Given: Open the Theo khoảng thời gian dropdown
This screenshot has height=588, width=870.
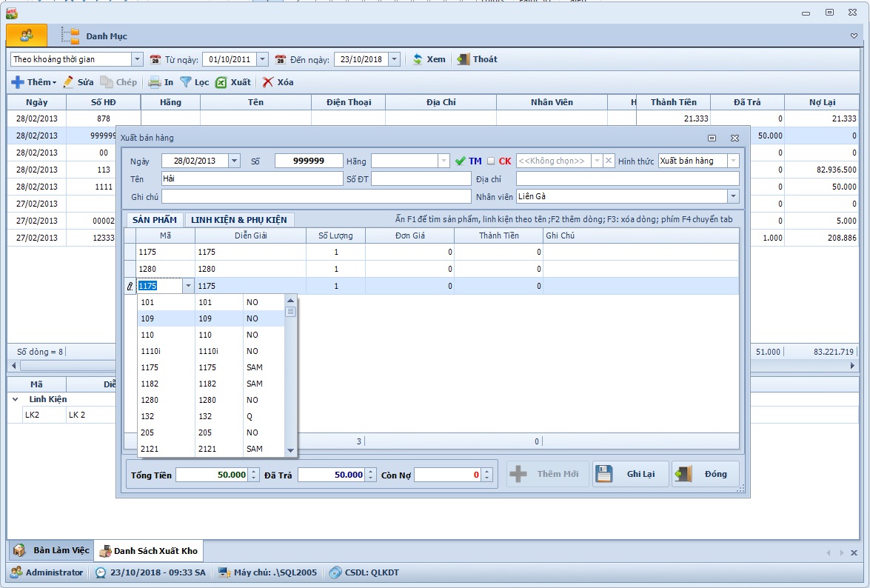Looking at the screenshot, I should tap(137, 59).
